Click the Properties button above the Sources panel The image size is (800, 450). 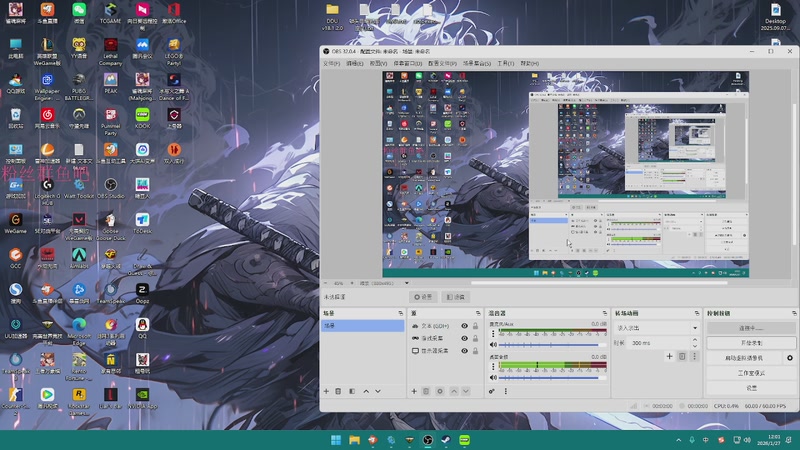coord(423,297)
